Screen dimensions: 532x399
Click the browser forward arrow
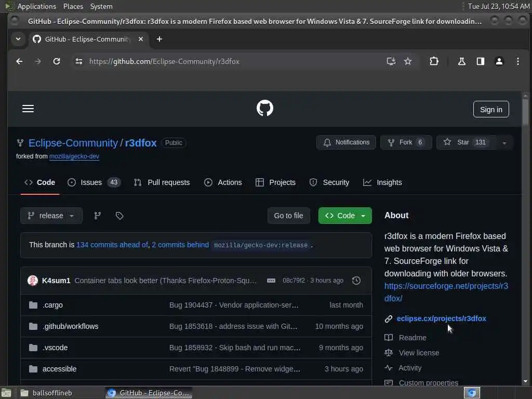[x=38, y=61]
